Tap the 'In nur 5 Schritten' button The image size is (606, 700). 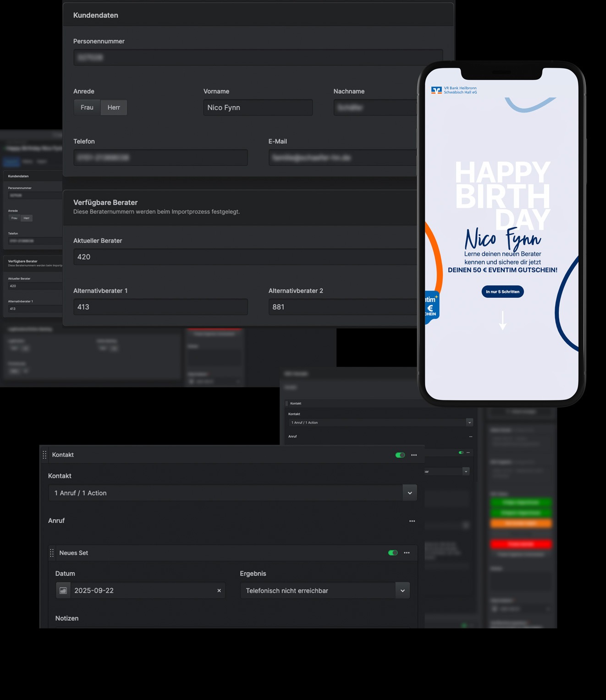click(502, 292)
